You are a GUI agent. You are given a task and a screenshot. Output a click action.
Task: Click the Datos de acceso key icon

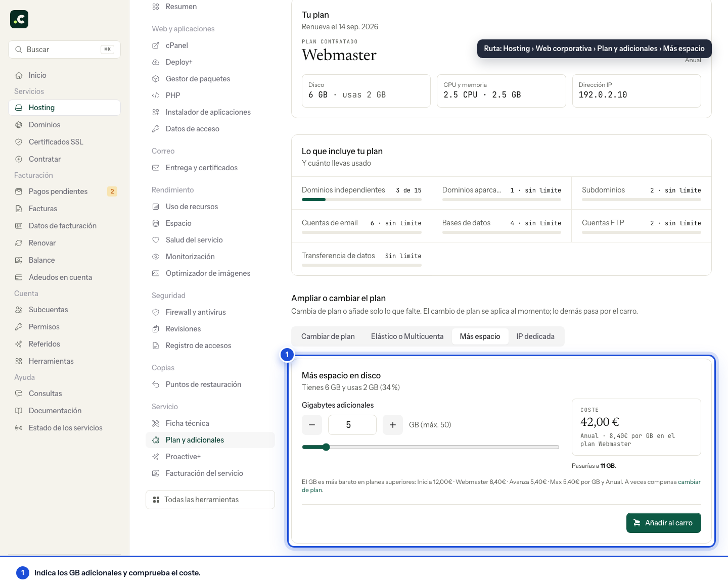tap(156, 129)
